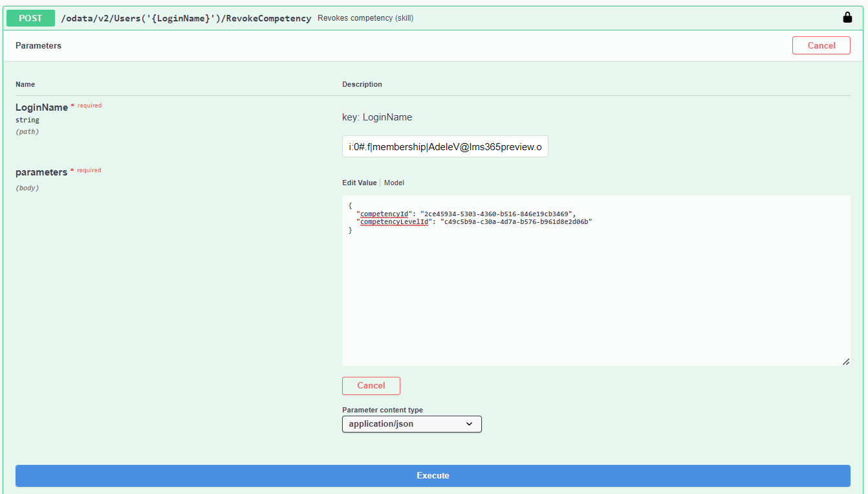Click the LoginName input field

click(445, 146)
